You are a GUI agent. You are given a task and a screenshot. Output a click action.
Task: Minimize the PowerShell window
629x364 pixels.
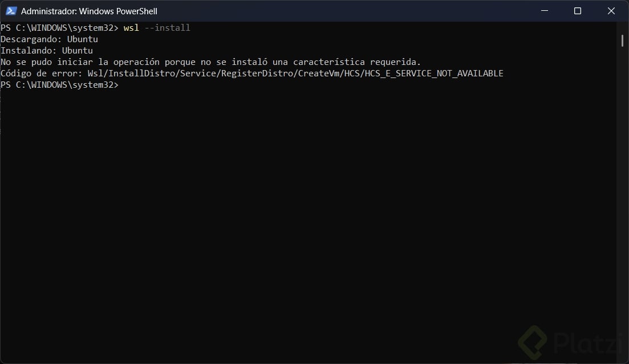[544, 11]
